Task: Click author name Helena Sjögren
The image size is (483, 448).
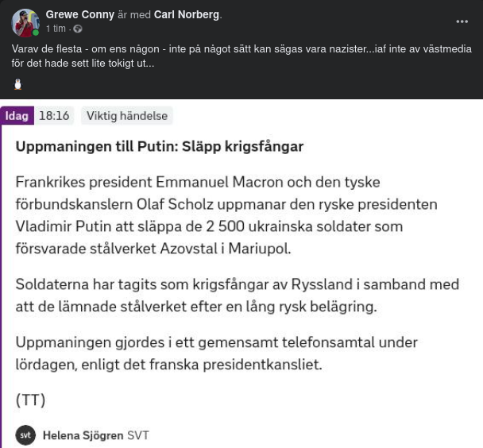Action: 83,435
